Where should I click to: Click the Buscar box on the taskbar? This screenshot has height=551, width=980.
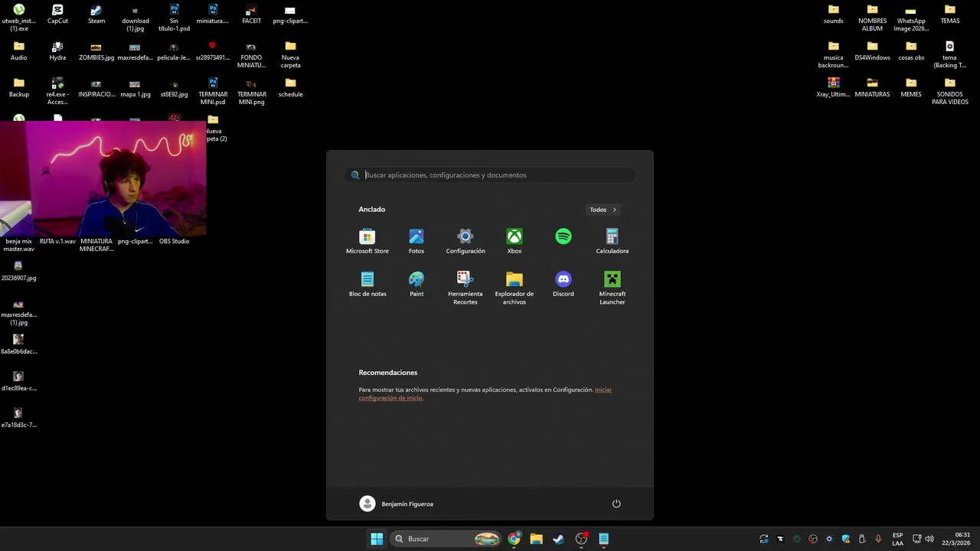pyautogui.click(x=447, y=539)
